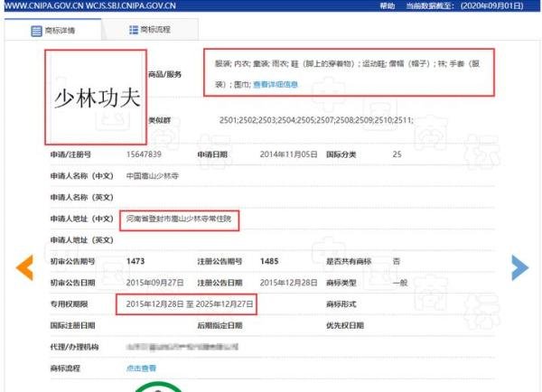Select international class value 25

(397, 154)
